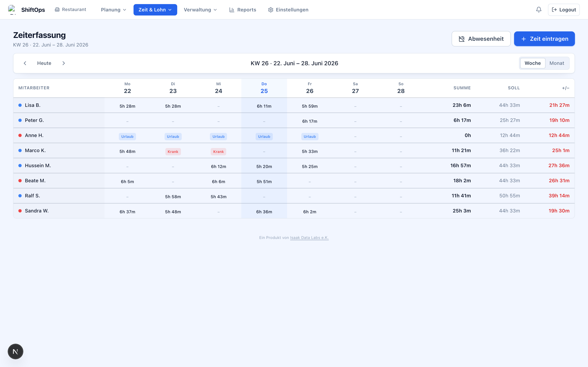Image resolution: width=588 pixels, height=367 pixels.
Task: Select Anne H.'s Urlaub badge on Monday
Action: 127,137
